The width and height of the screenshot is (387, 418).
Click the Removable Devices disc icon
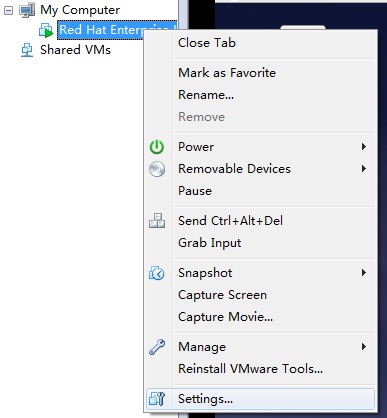(x=157, y=169)
